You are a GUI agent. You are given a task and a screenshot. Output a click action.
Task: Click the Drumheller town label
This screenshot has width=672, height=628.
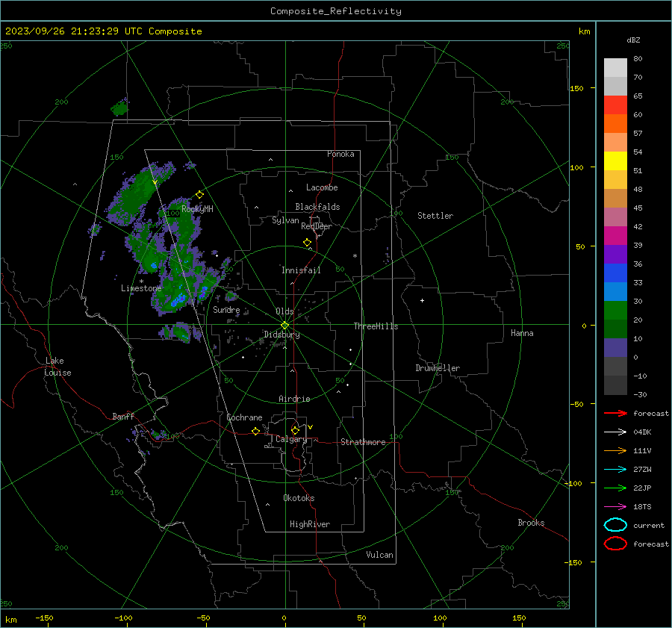click(x=438, y=368)
